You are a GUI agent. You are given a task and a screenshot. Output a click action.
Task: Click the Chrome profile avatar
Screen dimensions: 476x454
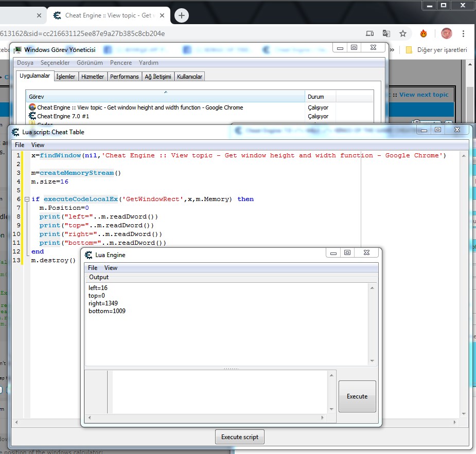446,33
